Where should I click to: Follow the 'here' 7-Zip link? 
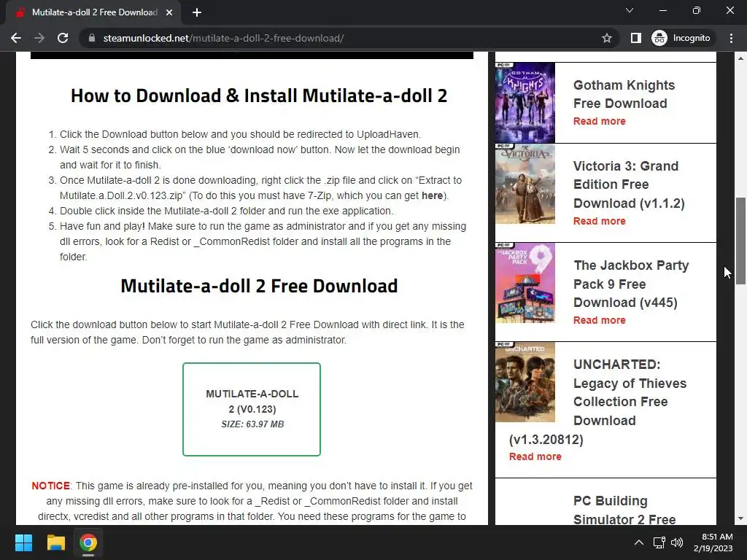click(x=432, y=195)
